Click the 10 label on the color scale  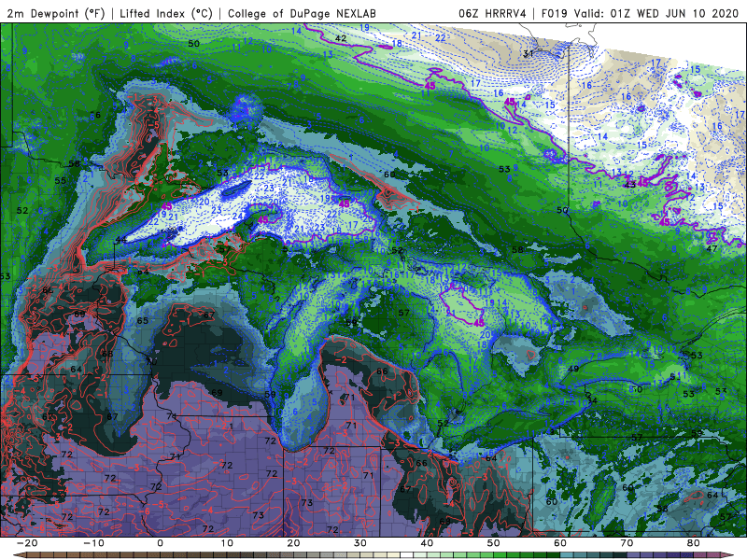[227, 543]
